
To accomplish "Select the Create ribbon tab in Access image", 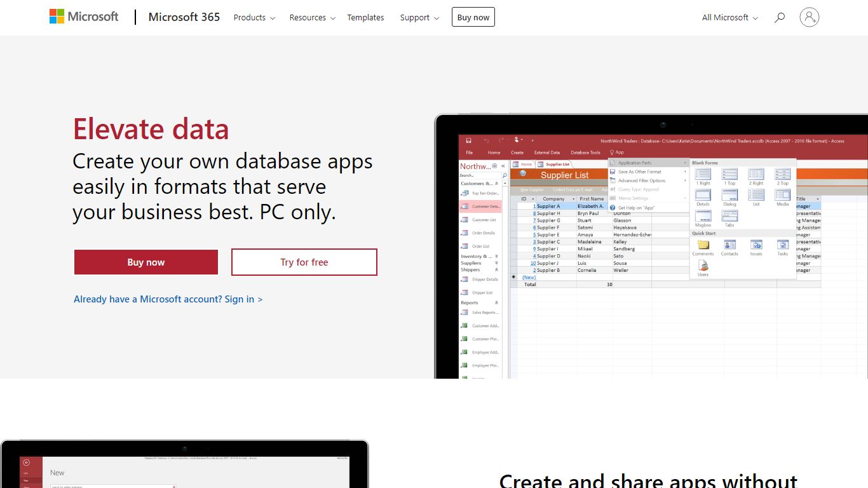I will (x=517, y=152).
